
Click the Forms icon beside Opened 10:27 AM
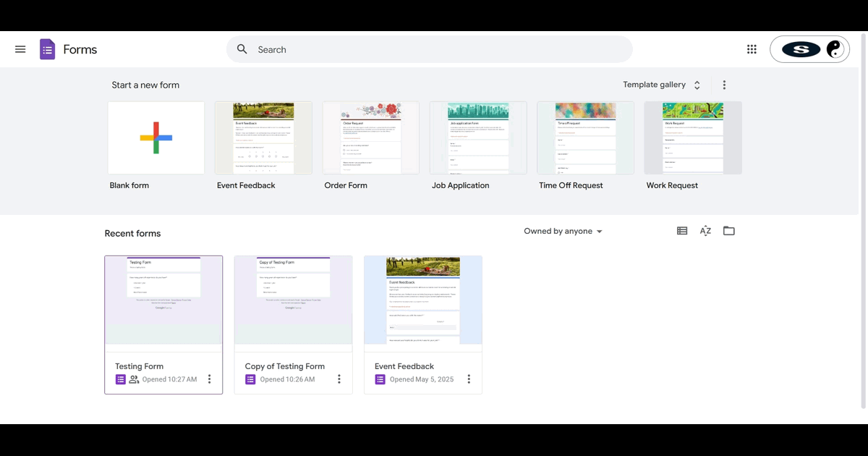pos(120,379)
